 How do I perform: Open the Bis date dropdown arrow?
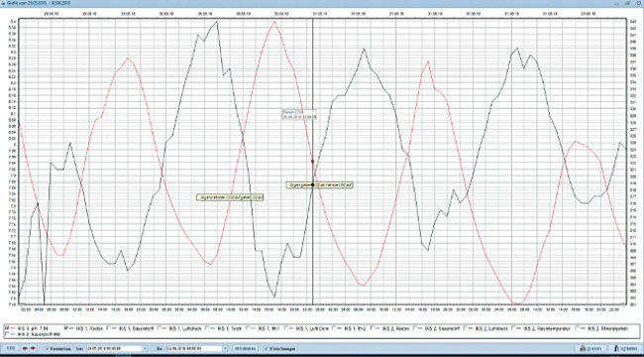(x=225, y=348)
